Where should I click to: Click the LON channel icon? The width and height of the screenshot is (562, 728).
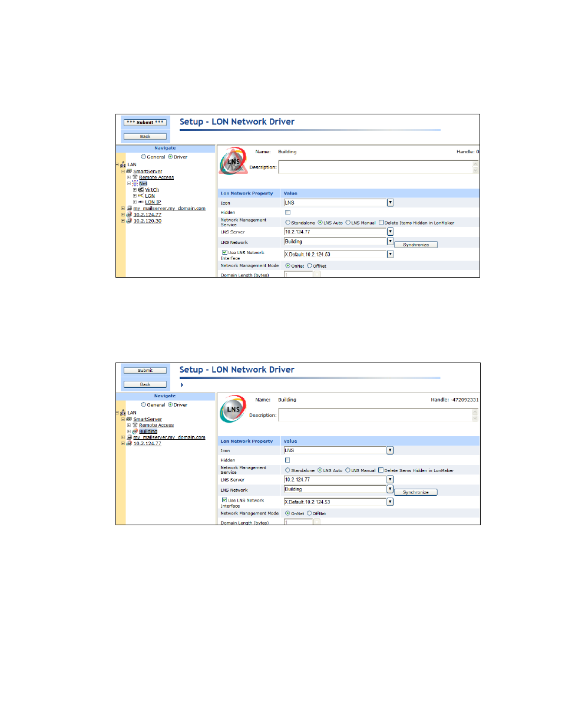[141, 196]
